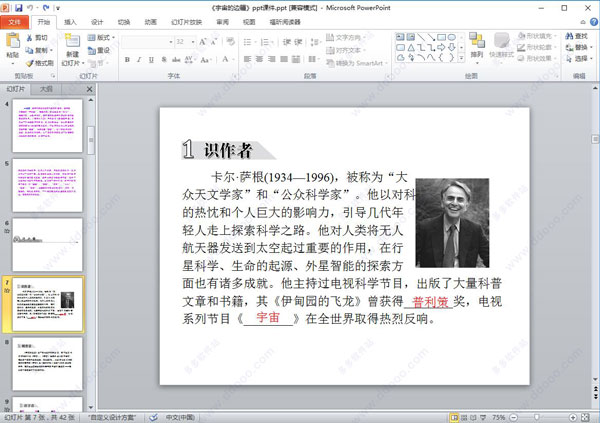Toggle align text right
This screenshot has width=600, height=423.
click(272, 59)
